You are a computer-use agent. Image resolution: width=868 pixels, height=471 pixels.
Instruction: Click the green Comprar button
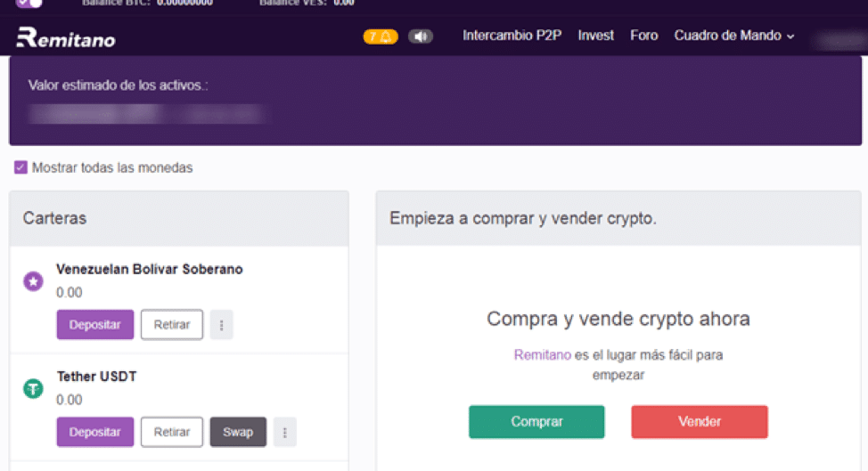(536, 422)
